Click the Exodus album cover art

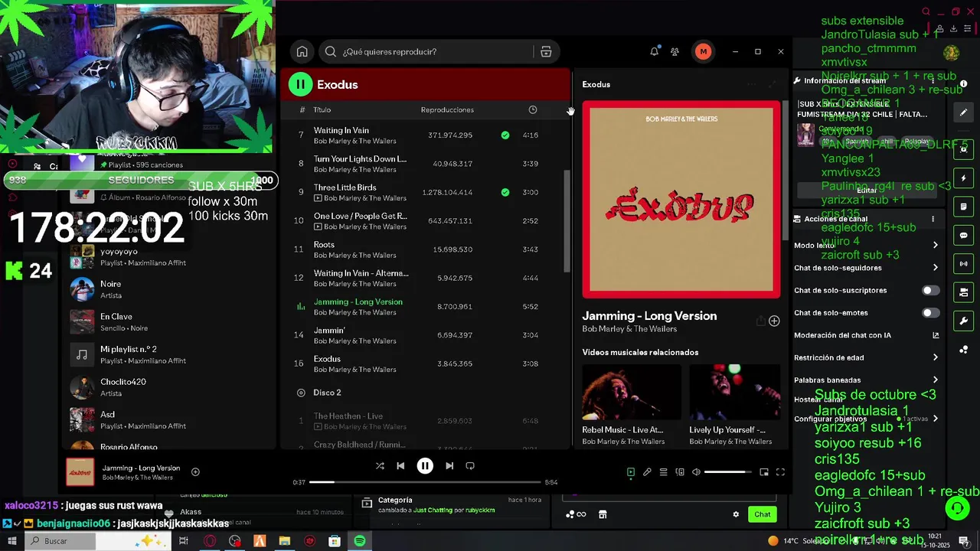[681, 200]
